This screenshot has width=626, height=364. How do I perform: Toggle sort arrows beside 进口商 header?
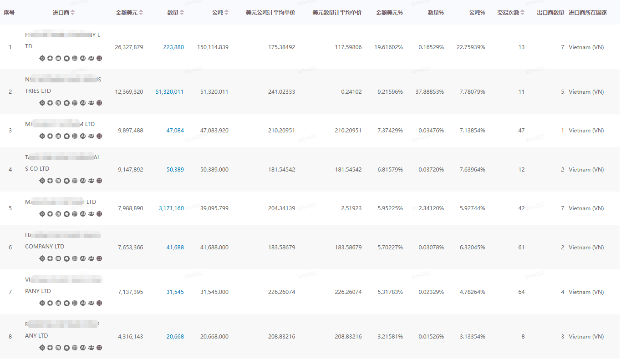click(73, 13)
